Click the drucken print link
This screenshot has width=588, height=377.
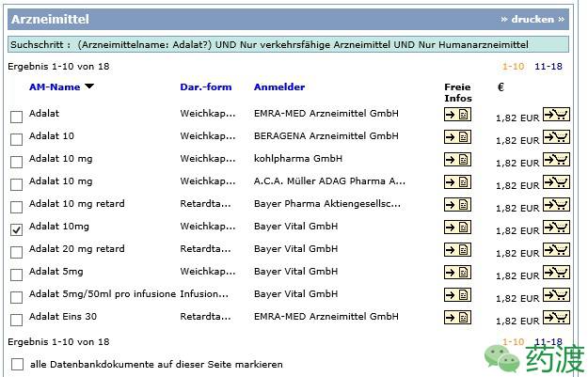click(x=532, y=19)
